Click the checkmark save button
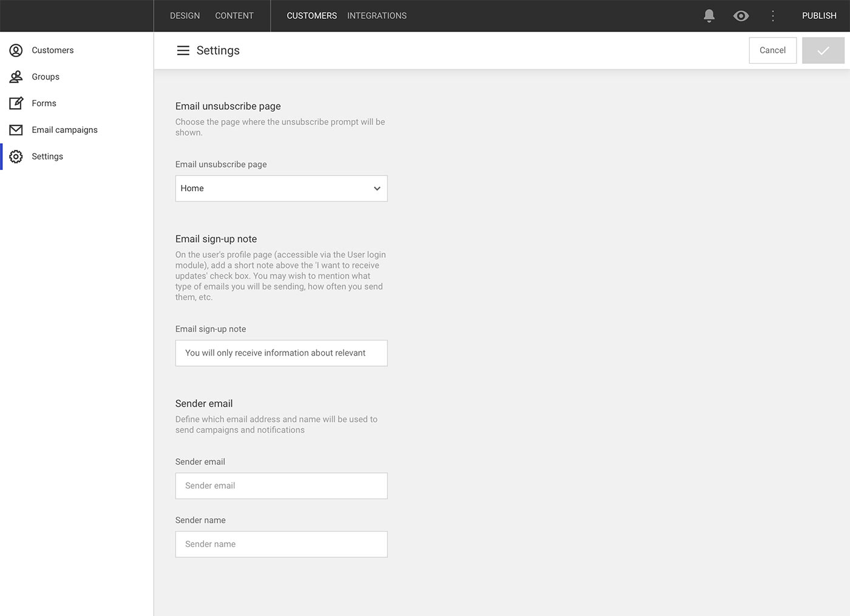The width and height of the screenshot is (850, 616). pos(823,50)
